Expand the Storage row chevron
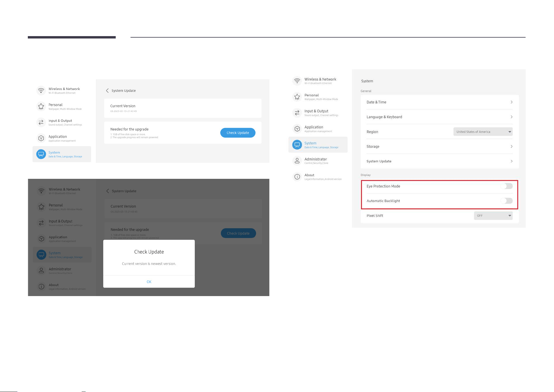Viewport: 554px width, 392px height. [511, 147]
